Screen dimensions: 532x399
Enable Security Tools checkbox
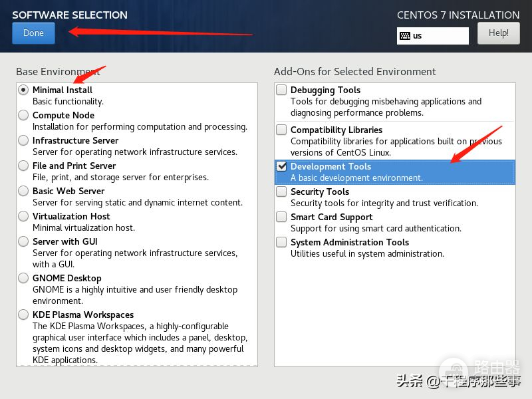(282, 192)
